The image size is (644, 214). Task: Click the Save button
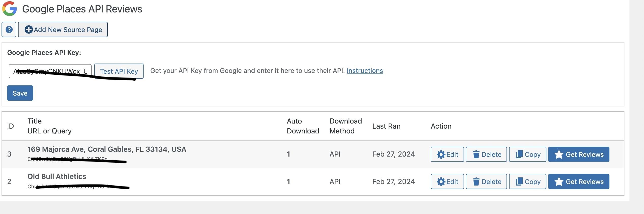(x=20, y=93)
